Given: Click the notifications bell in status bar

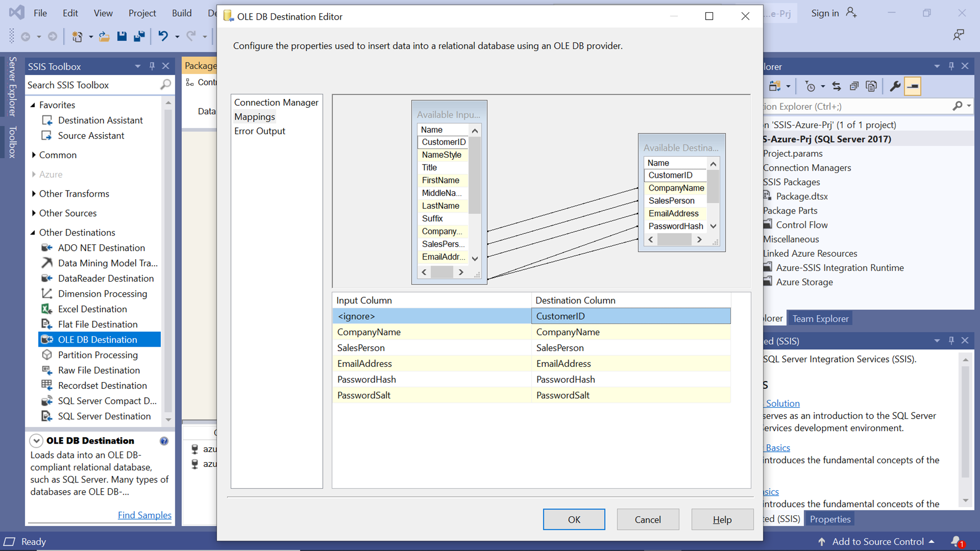Looking at the screenshot, I should click(x=956, y=541).
